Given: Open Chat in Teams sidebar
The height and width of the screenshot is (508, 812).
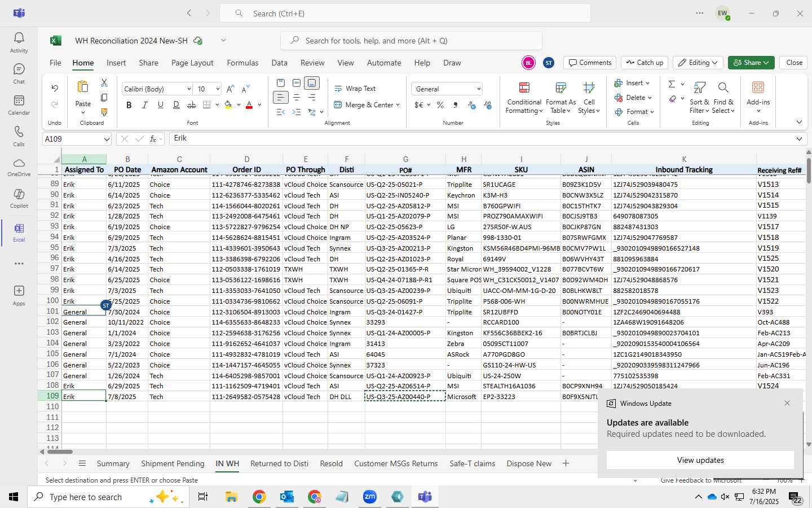Looking at the screenshot, I should [19, 73].
